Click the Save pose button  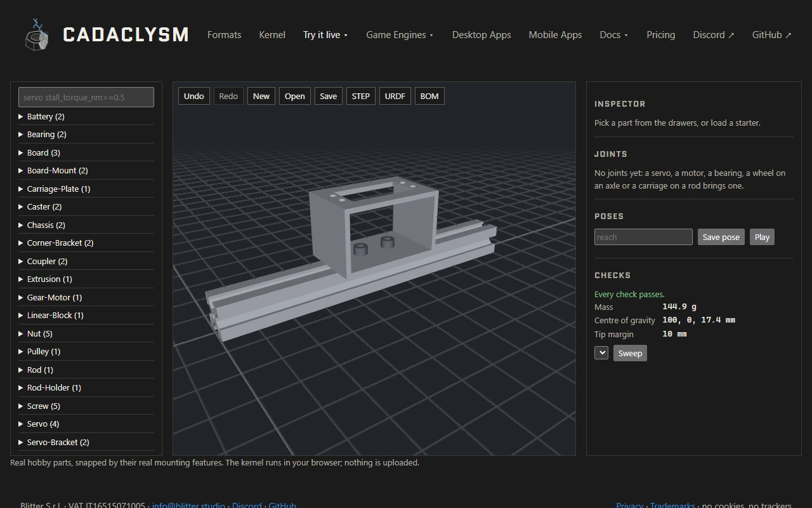tap(721, 237)
